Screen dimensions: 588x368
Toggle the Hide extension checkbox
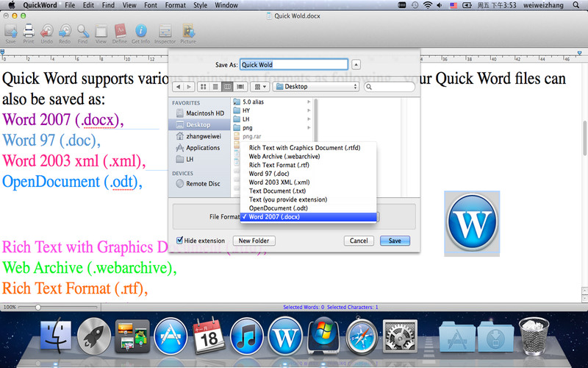pyautogui.click(x=179, y=240)
